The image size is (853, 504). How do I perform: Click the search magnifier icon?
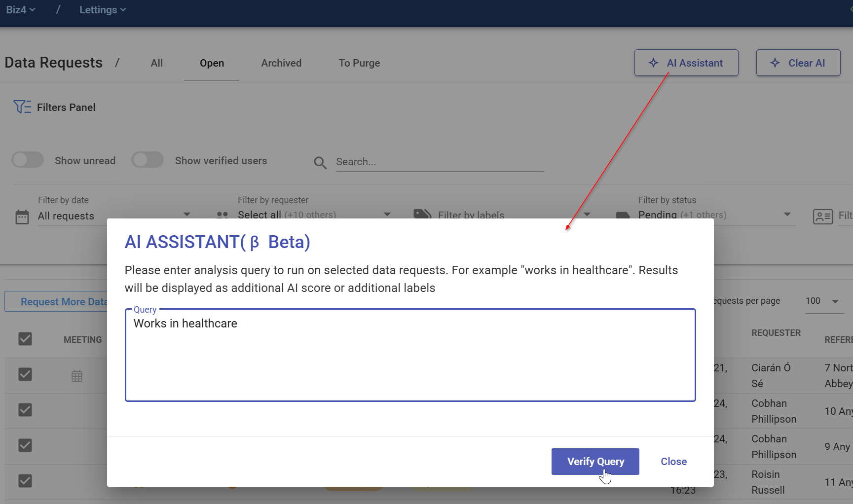pos(320,163)
